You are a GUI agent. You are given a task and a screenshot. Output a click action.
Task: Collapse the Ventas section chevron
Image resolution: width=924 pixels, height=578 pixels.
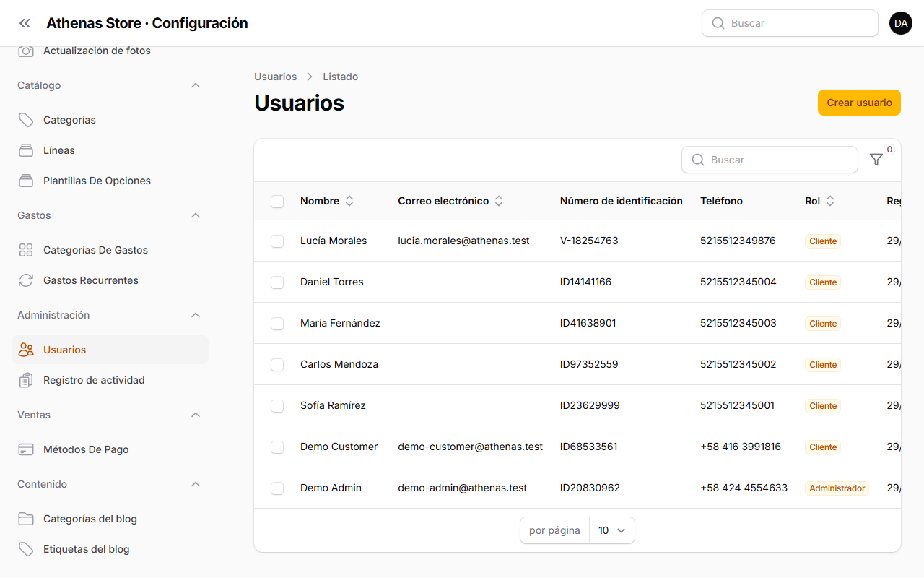point(196,415)
